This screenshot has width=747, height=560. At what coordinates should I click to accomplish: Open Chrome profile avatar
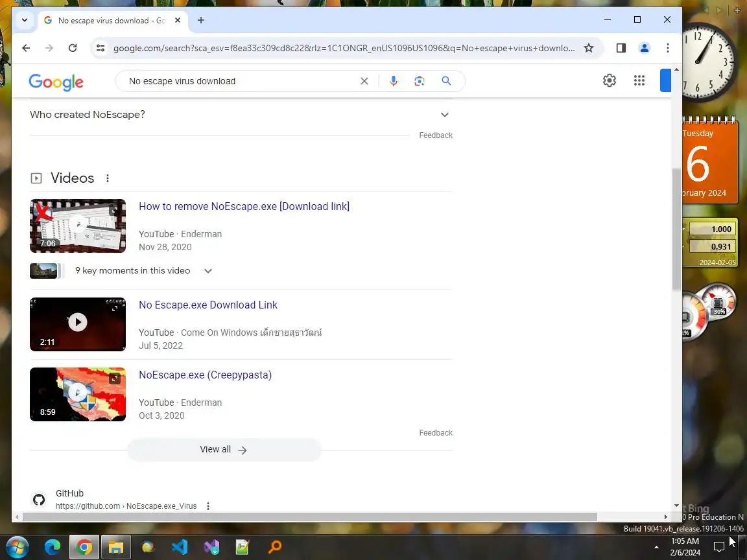644,47
